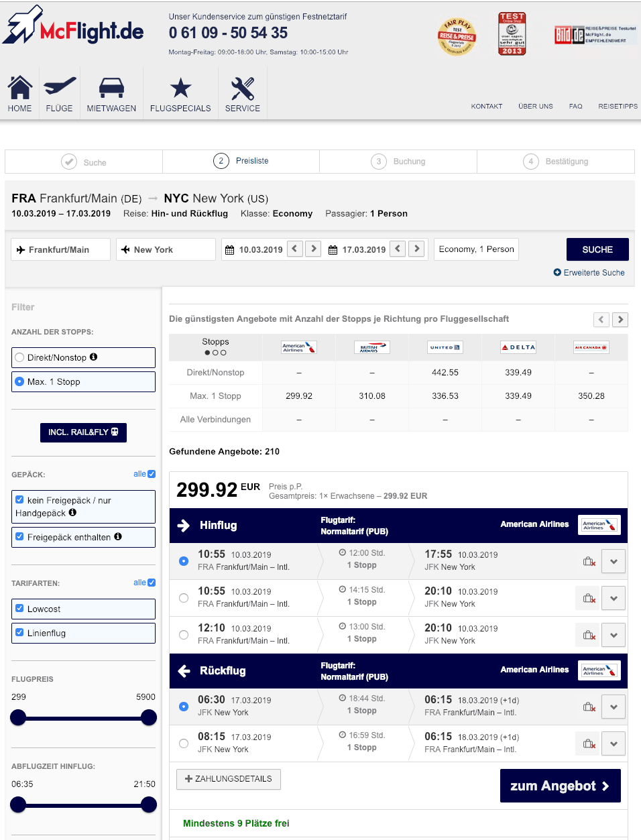Open the Kontakt menu item
Viewport: 641px width, 840px height.
tap(487, 106)
